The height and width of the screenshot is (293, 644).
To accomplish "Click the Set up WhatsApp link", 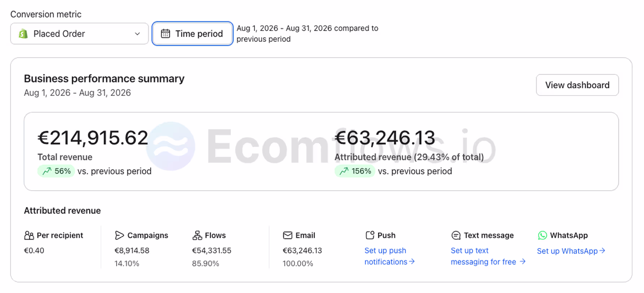I will pos(571,251).
